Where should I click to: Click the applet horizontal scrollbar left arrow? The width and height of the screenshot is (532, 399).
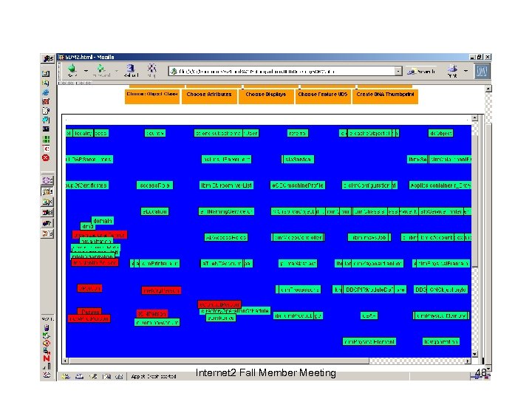[66, 361]
